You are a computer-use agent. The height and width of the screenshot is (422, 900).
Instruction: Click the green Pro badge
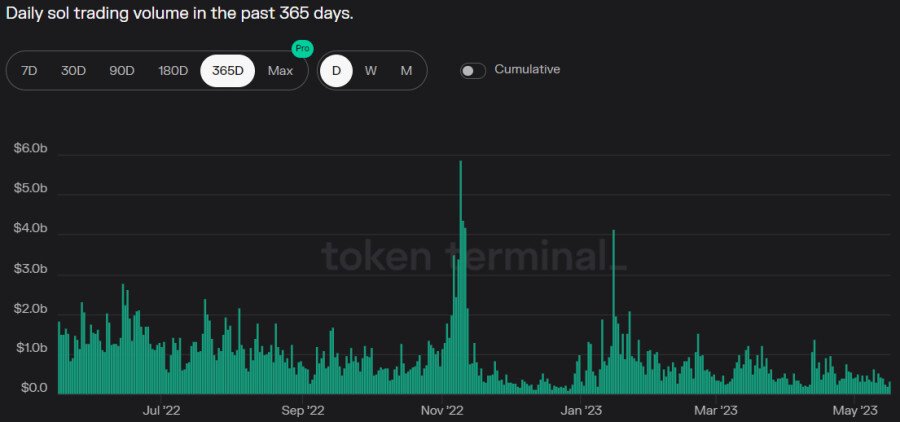pos(301,48)
